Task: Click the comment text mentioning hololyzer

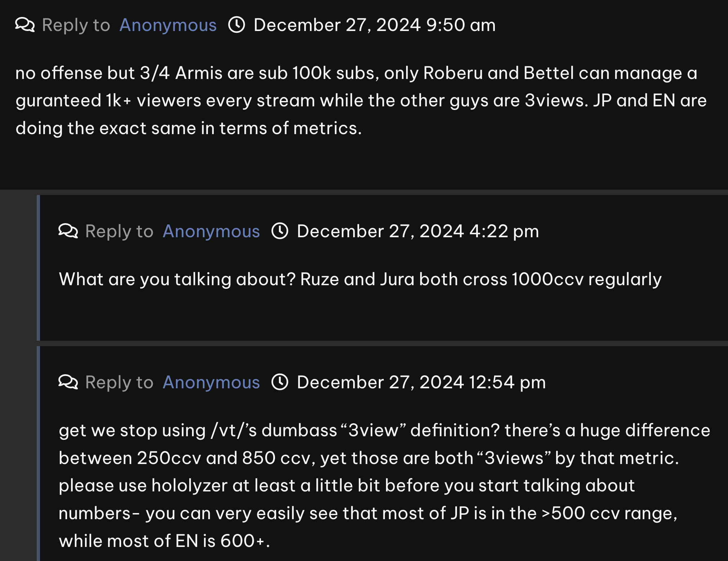Action: point(384,486)
